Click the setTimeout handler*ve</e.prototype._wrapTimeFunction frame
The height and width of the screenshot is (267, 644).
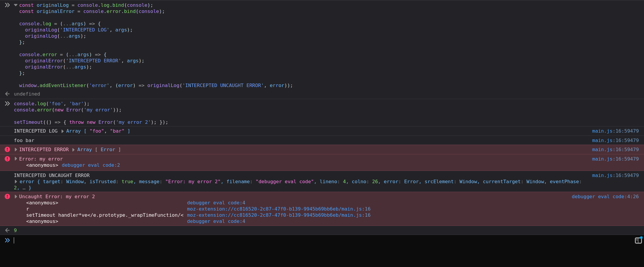coord(105,215)
